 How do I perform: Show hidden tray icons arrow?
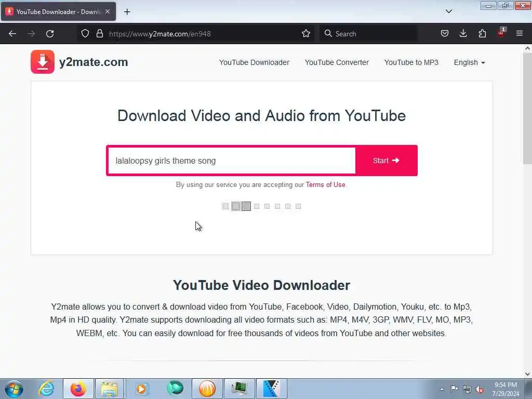[x=442, y=389]
